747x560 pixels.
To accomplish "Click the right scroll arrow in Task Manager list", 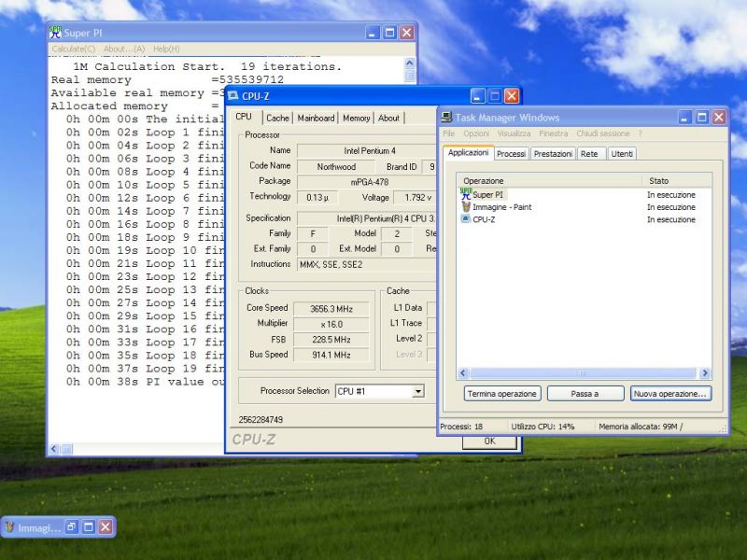I will pyautogui.click(x=705, y=373).
